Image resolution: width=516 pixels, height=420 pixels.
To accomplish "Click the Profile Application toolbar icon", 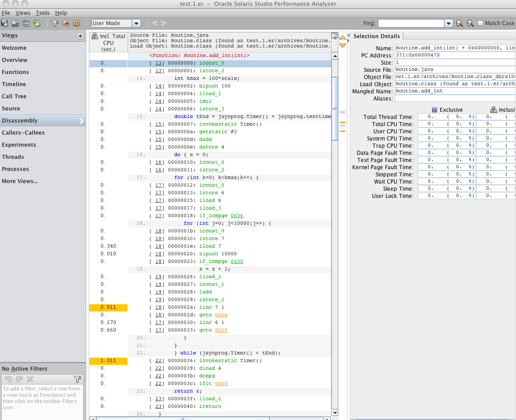I will pyautogui.click(x=4, y=23).
